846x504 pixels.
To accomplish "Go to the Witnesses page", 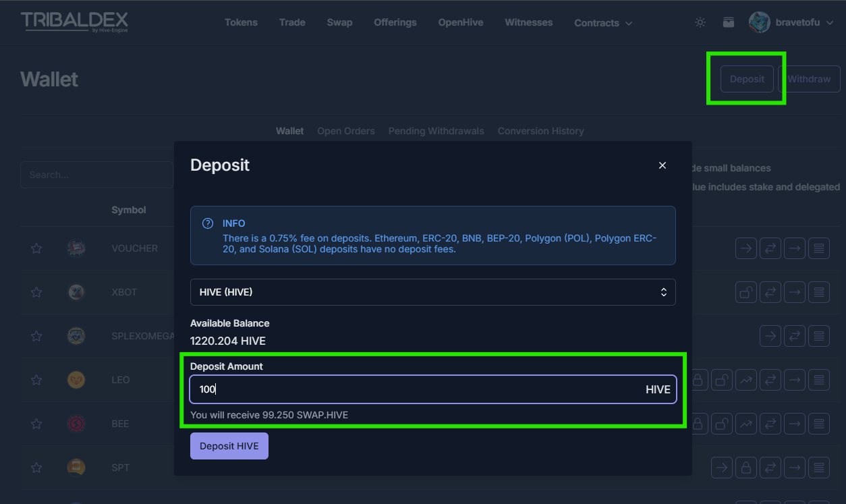I will pos(528,22).
